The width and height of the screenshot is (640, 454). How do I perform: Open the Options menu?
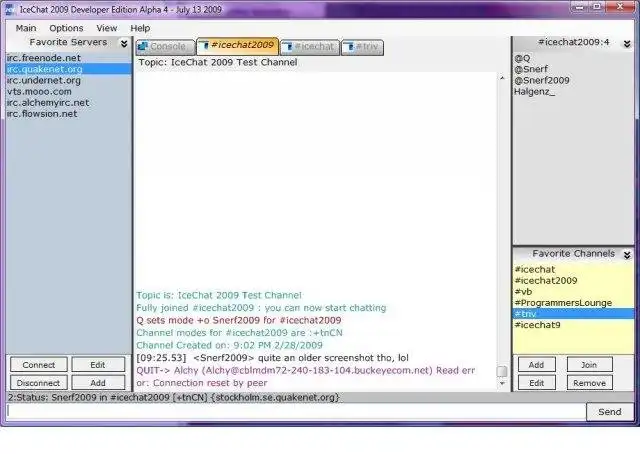(x=66, y=28)
